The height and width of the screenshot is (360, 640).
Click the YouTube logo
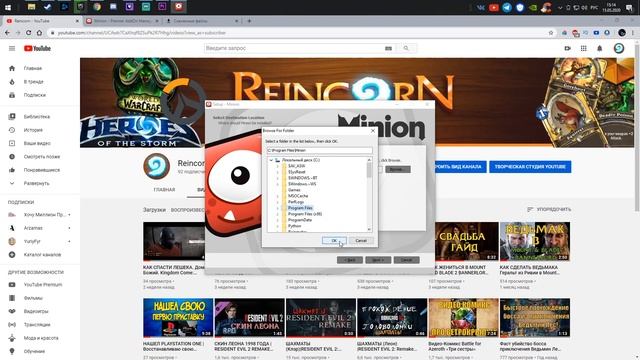click(37, 48)
